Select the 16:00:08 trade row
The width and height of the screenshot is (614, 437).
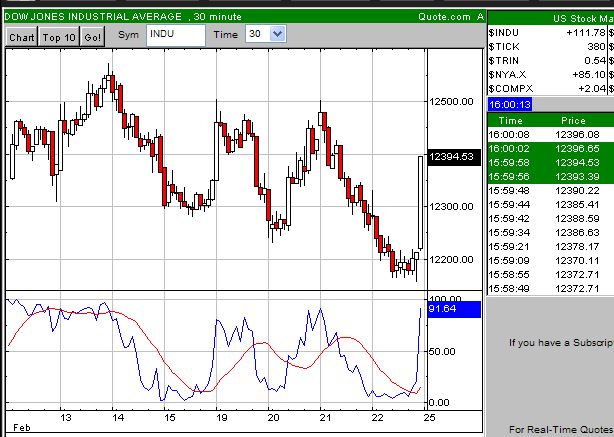550,134
